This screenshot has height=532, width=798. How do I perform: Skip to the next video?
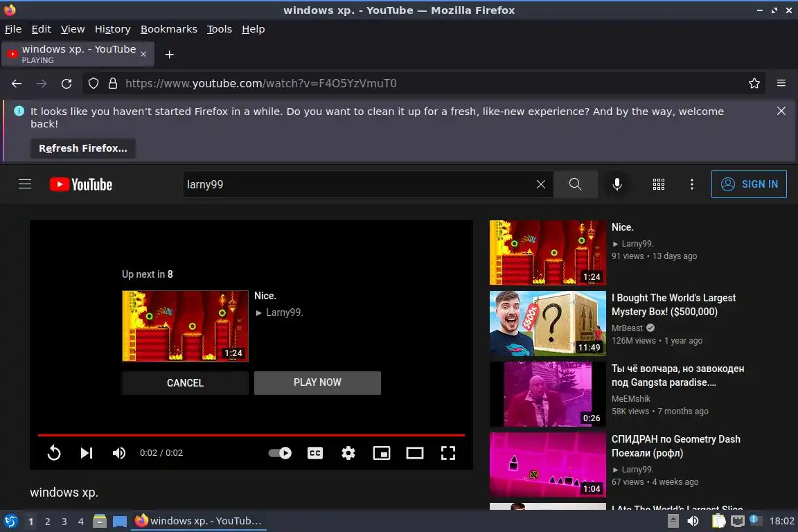[87, 453]
